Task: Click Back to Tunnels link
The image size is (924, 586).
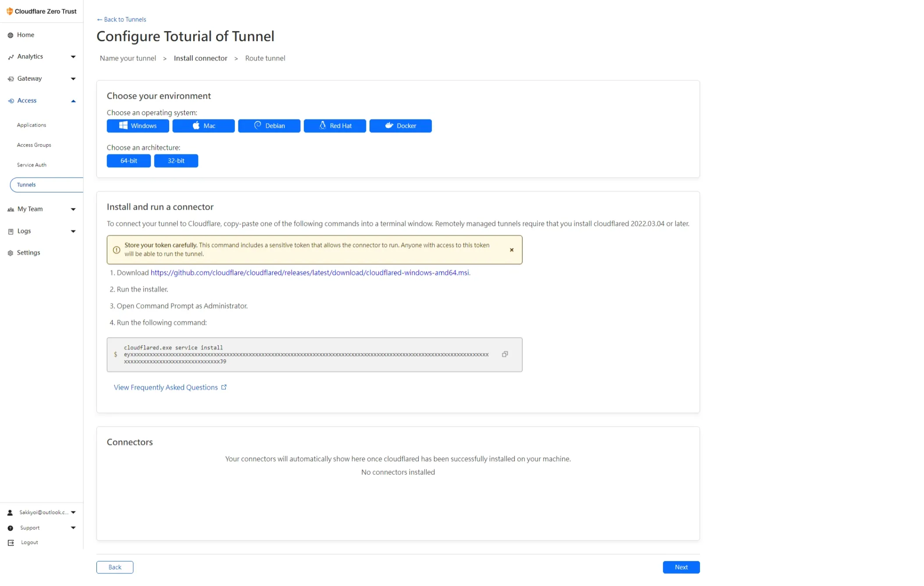Action: [x=121, y=19]
